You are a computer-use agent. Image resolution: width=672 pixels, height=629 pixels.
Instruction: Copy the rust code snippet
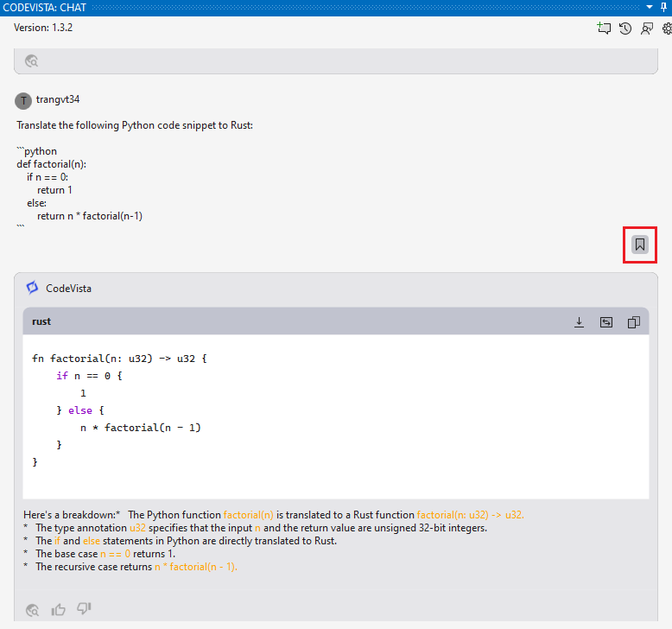click(634, 322)
